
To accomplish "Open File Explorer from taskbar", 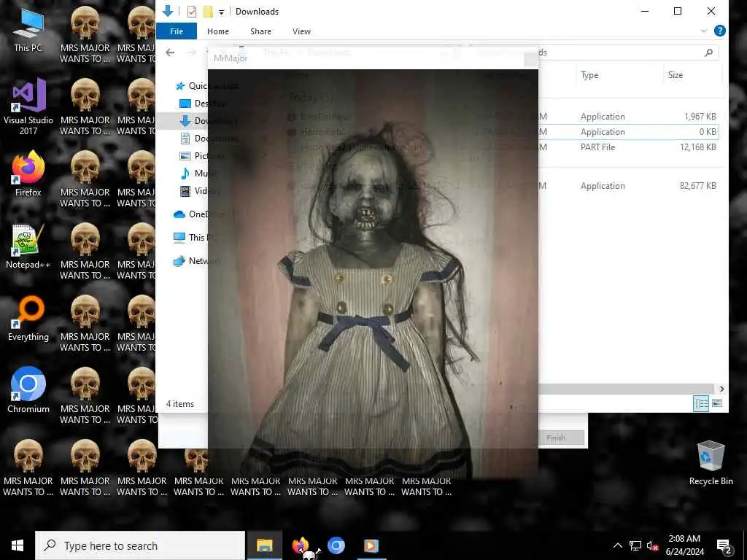I will coord(264,545).
